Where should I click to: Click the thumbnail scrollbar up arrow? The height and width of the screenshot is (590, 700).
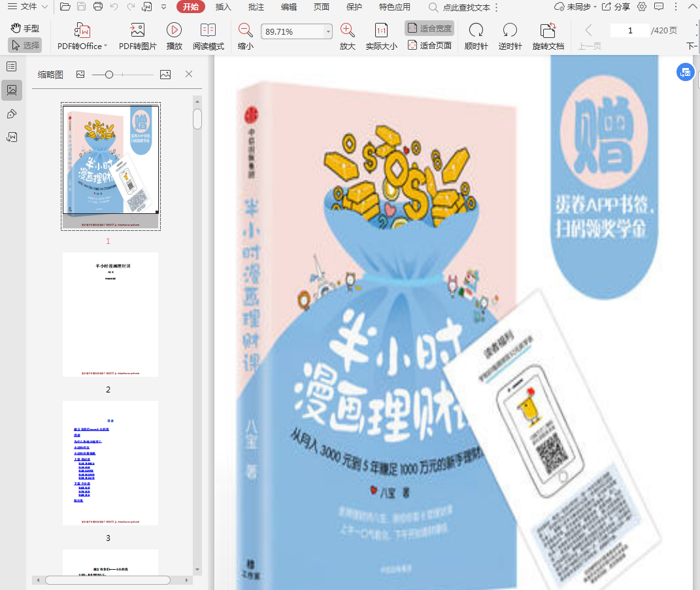[x=197, y=101]
